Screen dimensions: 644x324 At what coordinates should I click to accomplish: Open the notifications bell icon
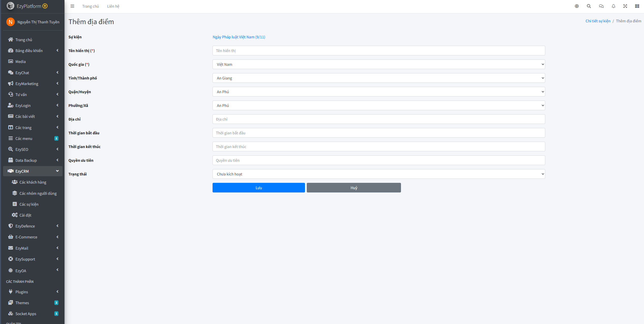[x=613, y=6]
